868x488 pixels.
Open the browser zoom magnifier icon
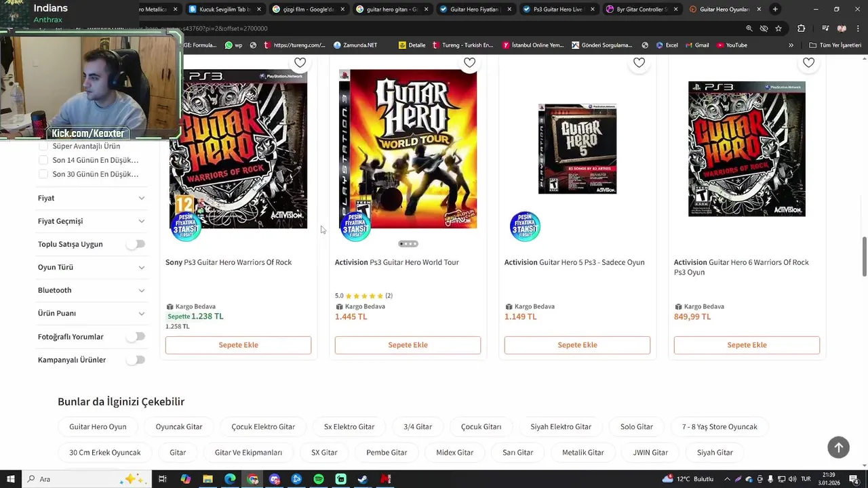749,28
